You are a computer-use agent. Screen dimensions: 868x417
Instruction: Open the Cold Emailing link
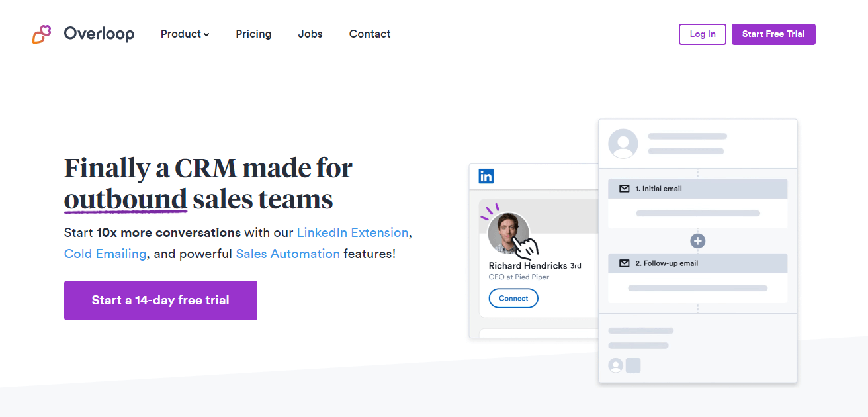105,254
